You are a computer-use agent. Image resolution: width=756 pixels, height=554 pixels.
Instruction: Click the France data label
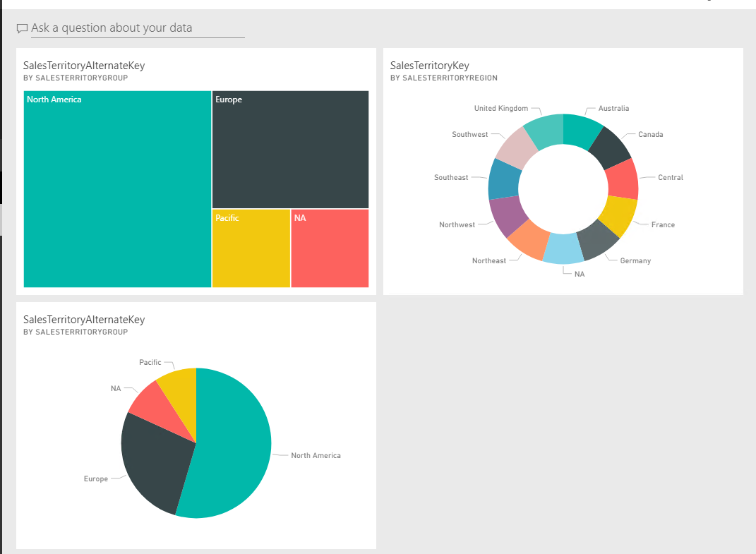point(663,224)
